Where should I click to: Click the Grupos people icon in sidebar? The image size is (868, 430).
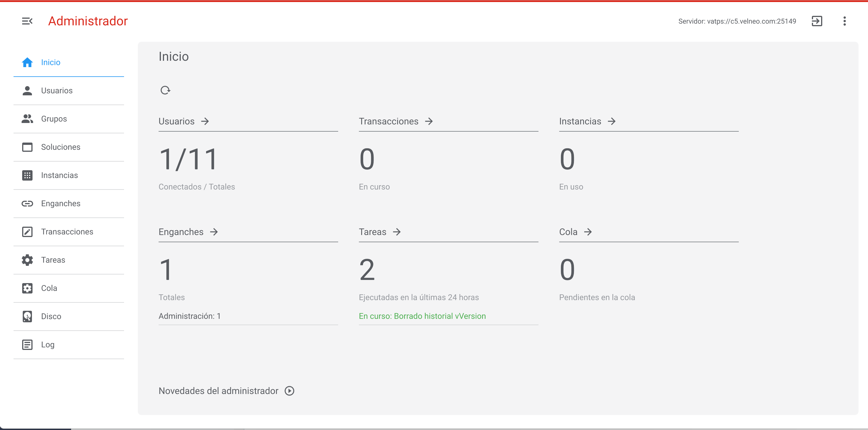[27, 119]
